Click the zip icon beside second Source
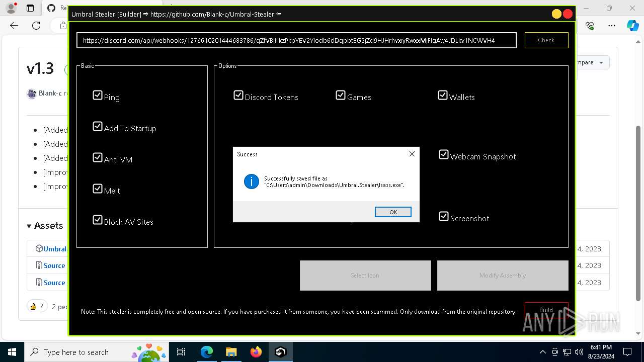644x362 pixels. tap(39, 283)
